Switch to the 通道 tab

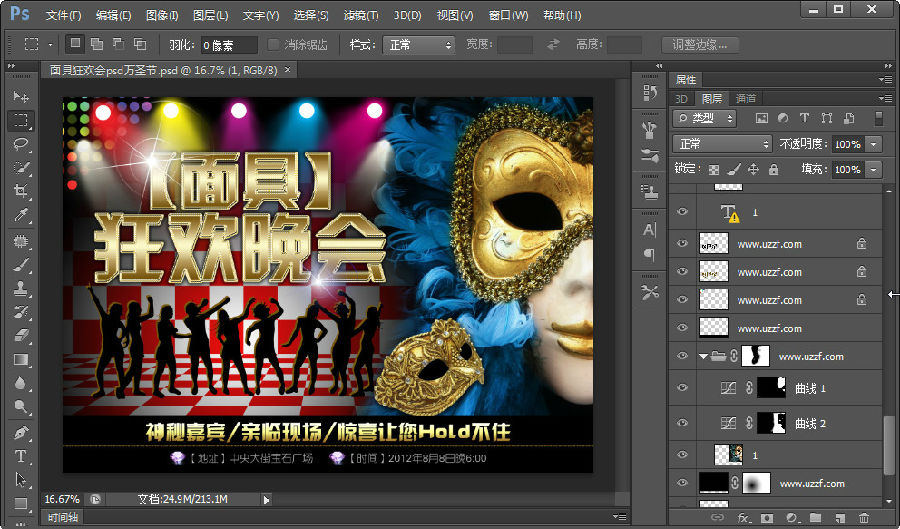pyautogui.click(x=746, y=98)
